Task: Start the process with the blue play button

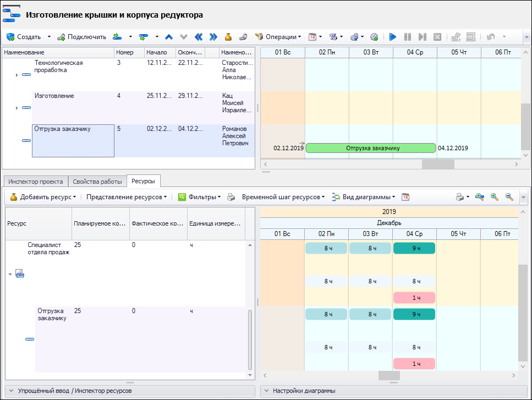Action: (x=393, y=37)
